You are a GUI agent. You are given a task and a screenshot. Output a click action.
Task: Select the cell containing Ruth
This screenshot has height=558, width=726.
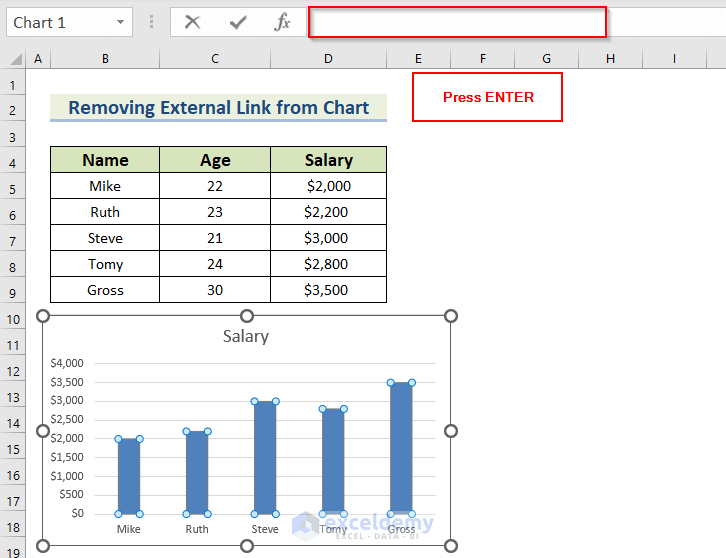click(105, 212)
